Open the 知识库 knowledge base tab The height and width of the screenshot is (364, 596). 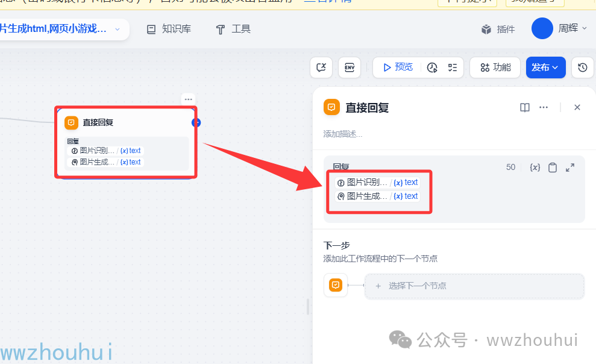169,29
